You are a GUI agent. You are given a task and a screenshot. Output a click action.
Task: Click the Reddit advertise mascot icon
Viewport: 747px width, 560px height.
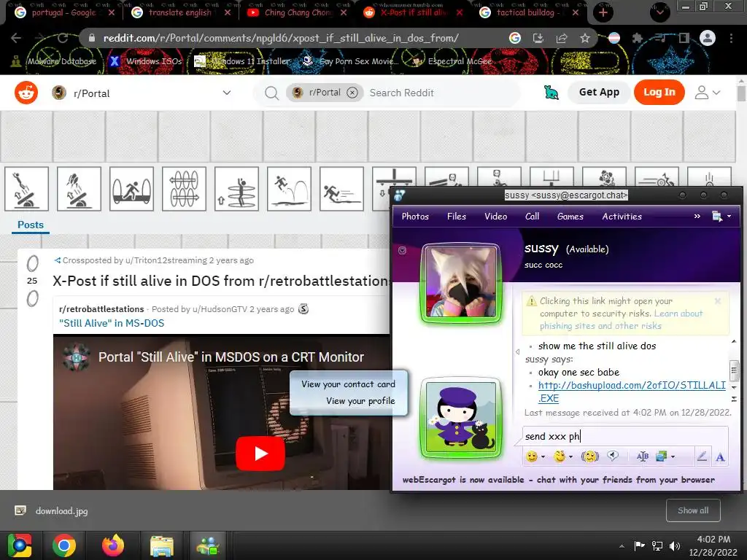click(551, 93)
